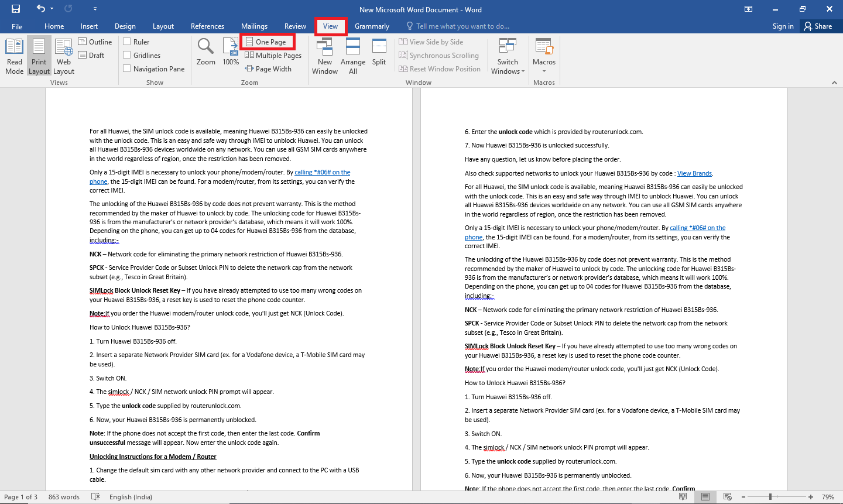This screenshot has height=504, width=843.
Task: Open the Zoom dialog magnifier
Action: click(x=205, y=52)
